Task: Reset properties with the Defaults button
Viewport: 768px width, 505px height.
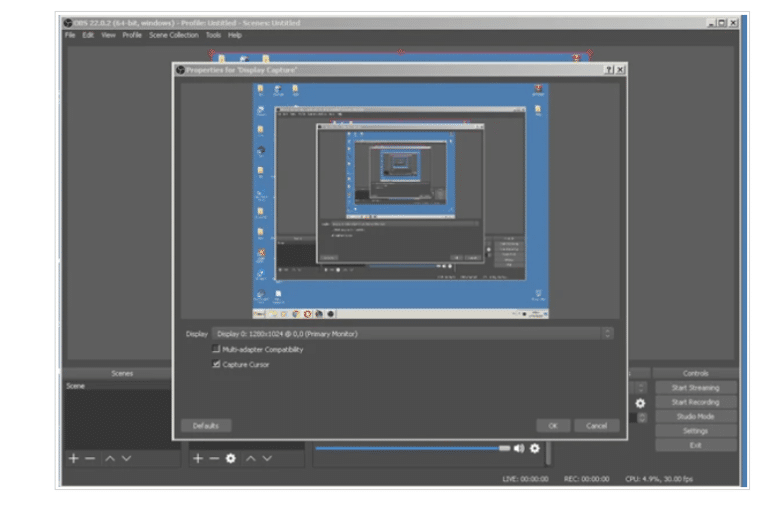Action: (206, 426)
